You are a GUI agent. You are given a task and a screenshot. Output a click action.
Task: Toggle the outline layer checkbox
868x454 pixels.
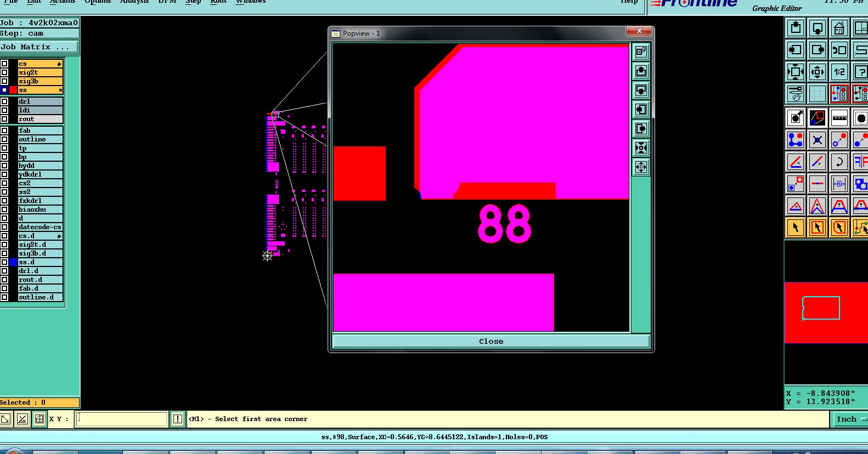pos(4,139)
